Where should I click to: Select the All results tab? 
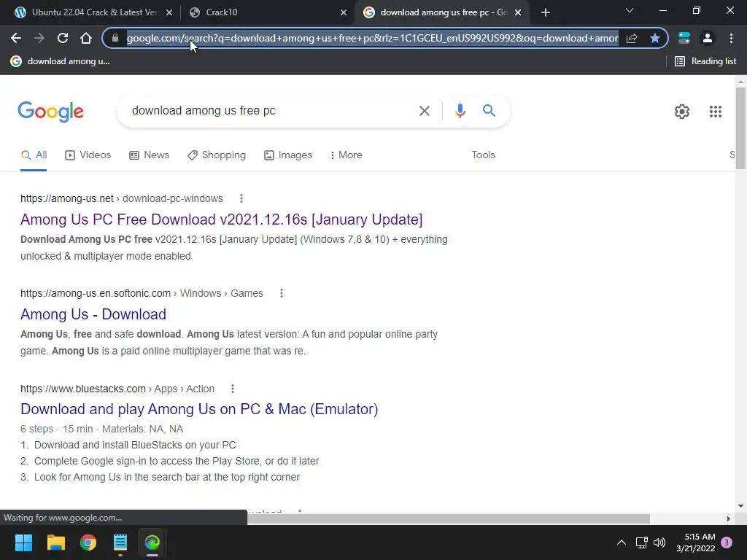(34, 155)
